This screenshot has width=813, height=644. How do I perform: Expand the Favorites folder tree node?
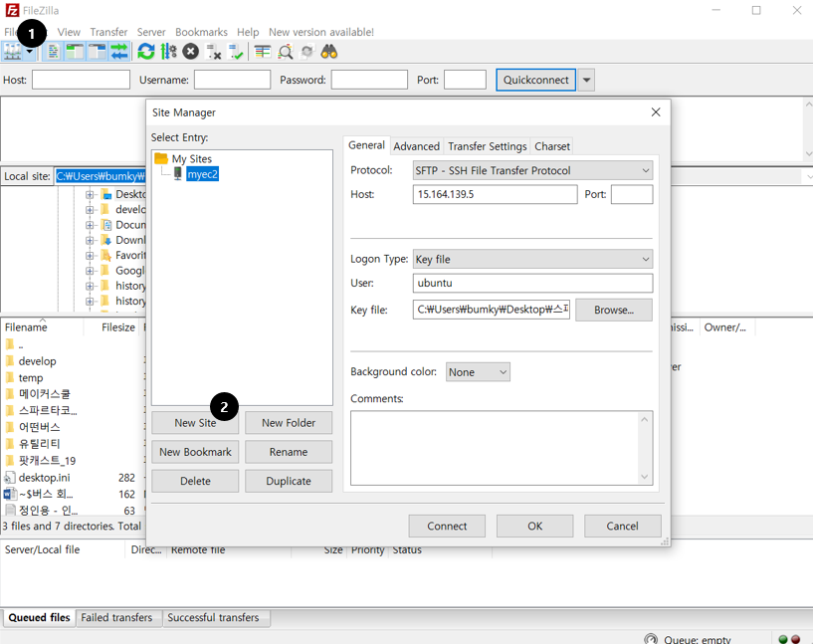(90, 255)
